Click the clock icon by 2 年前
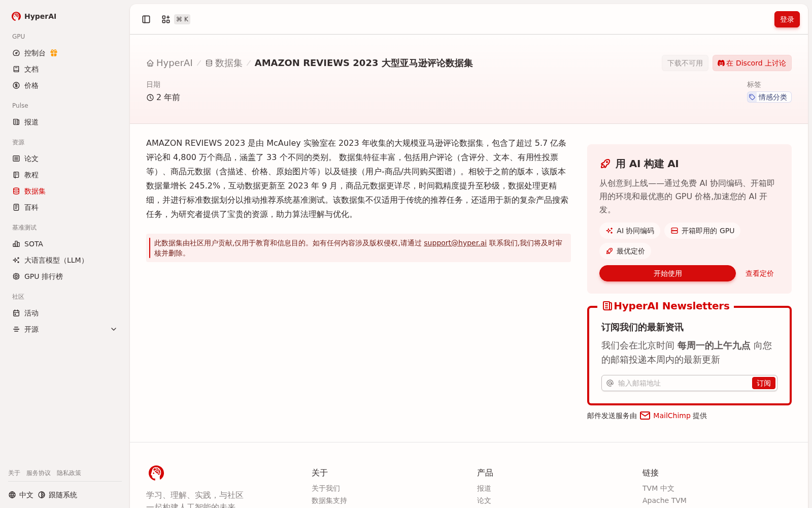The width and height of the screenshot is (812, 508). click(x=150, y=98)
